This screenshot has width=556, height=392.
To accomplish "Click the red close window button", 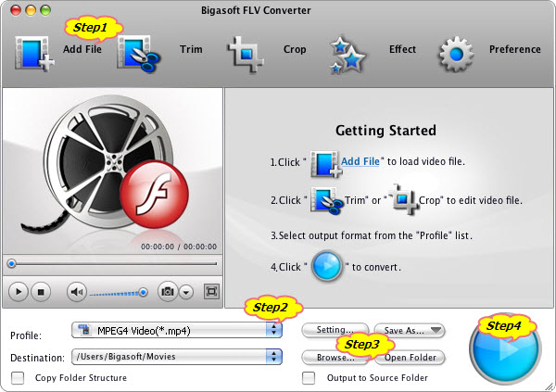I will [16, 10].
